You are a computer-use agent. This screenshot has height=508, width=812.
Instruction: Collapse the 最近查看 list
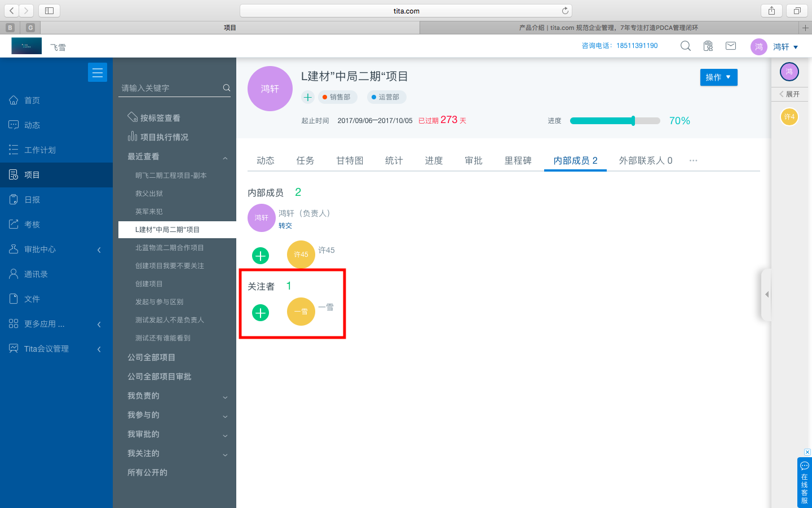[225, 158]
